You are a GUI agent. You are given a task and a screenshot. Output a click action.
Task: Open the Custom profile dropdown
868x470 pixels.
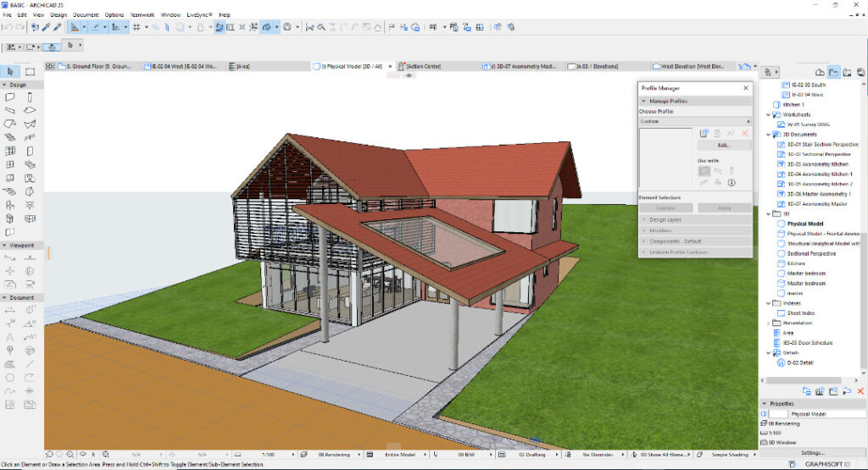pos(695,121)
